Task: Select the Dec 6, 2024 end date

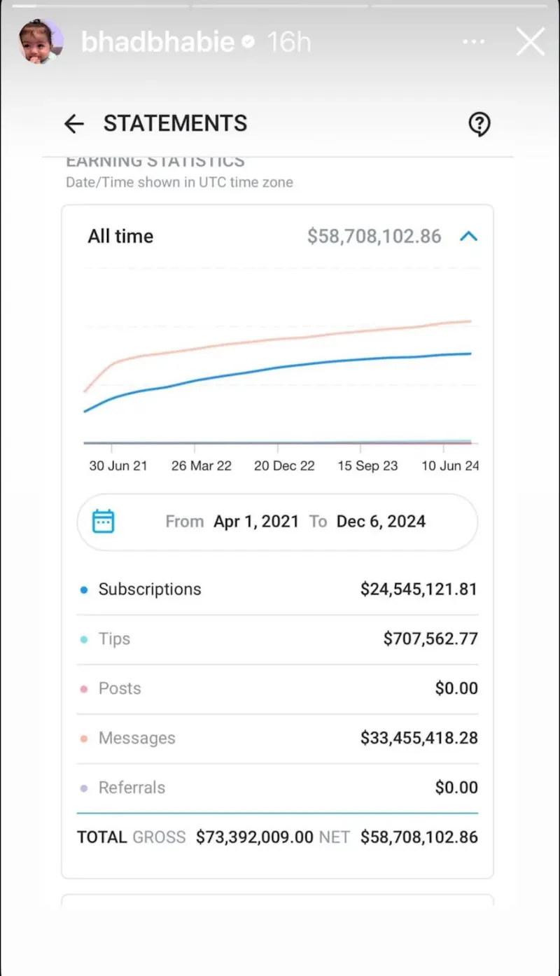Action: click(x=381, y=522)
